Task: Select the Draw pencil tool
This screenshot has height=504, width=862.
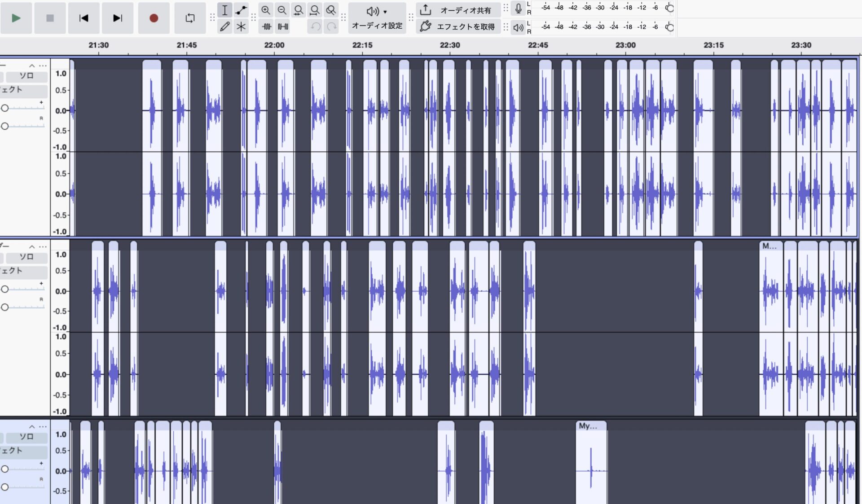Action: pyautogui.click(x=224, y=26)
